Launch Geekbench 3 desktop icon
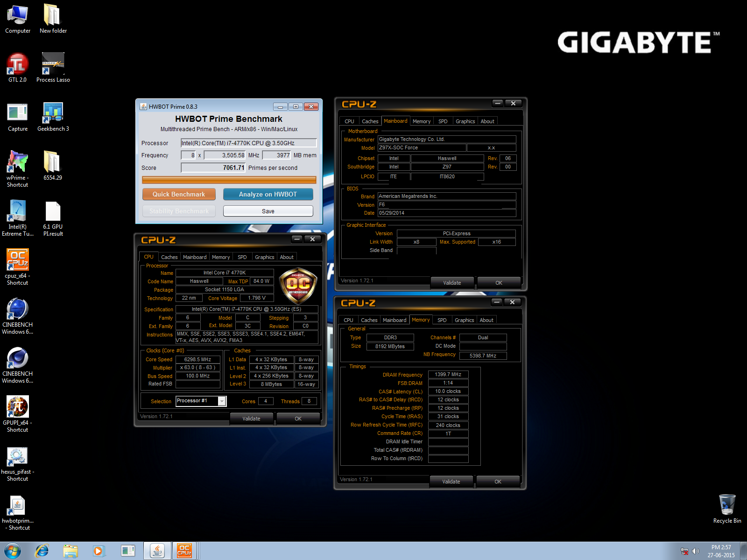 coord(53,117)
